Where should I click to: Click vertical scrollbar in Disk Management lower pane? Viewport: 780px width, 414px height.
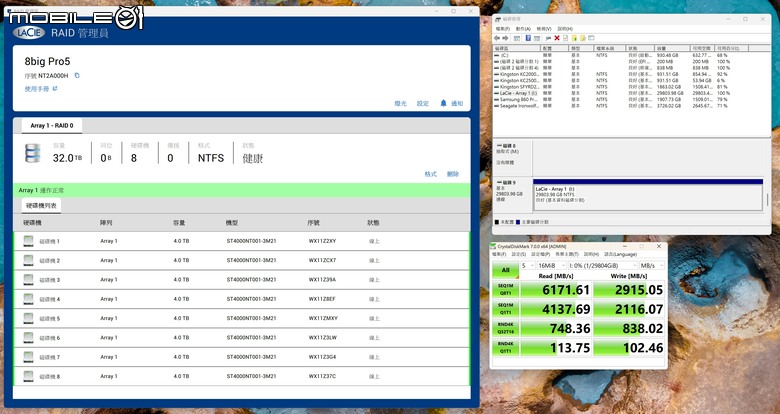pyautogui.click(x=767, y=199)
